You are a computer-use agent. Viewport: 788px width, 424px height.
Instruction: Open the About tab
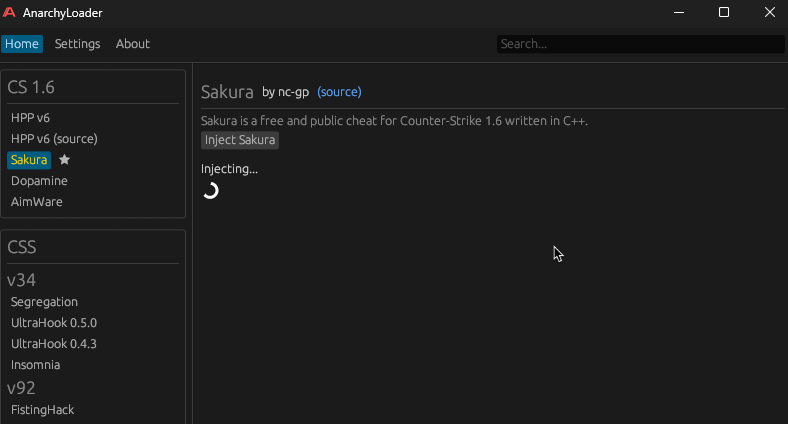(133, 44)
